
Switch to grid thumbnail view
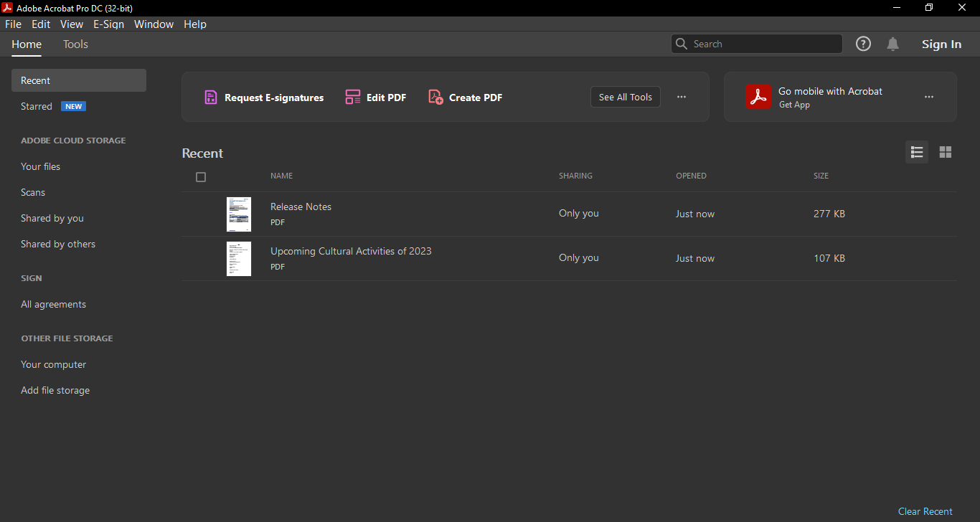pyautogui.click(x=946, y=152)
